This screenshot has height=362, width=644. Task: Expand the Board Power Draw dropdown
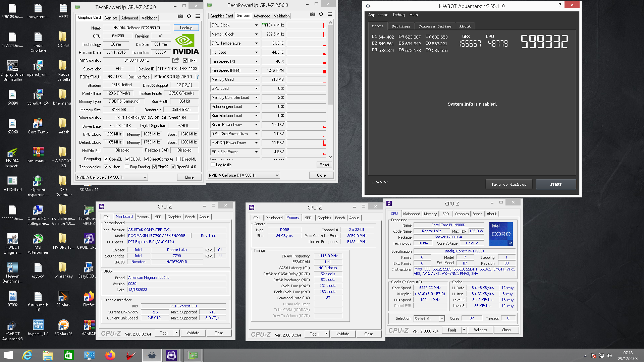[x=256, y=125]
